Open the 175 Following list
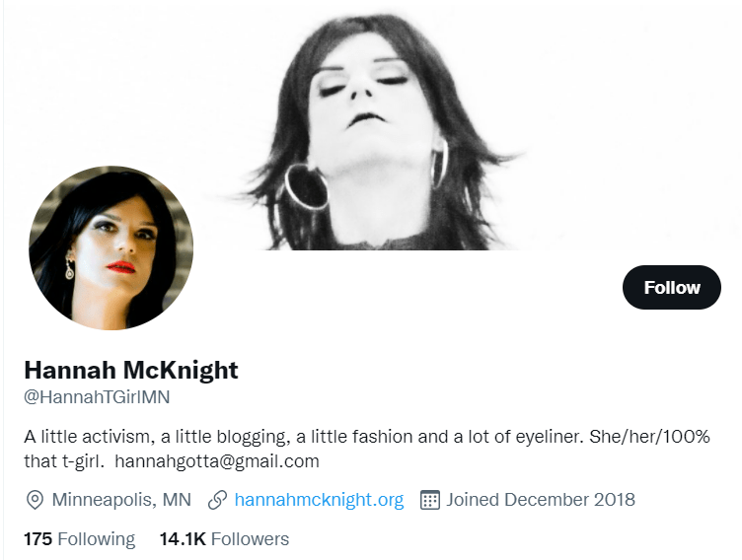Viewport: 742px width, 560px height. click(79, 539)
